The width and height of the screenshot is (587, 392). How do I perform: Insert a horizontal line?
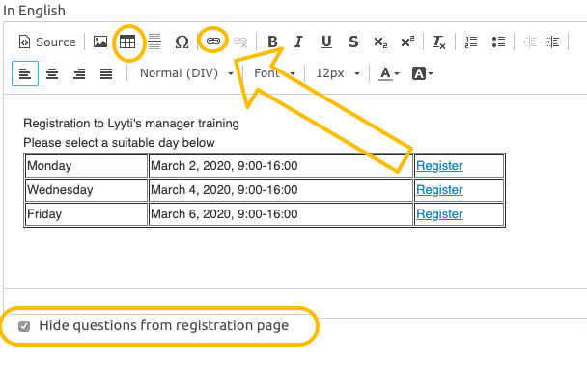tap(154, 42)
